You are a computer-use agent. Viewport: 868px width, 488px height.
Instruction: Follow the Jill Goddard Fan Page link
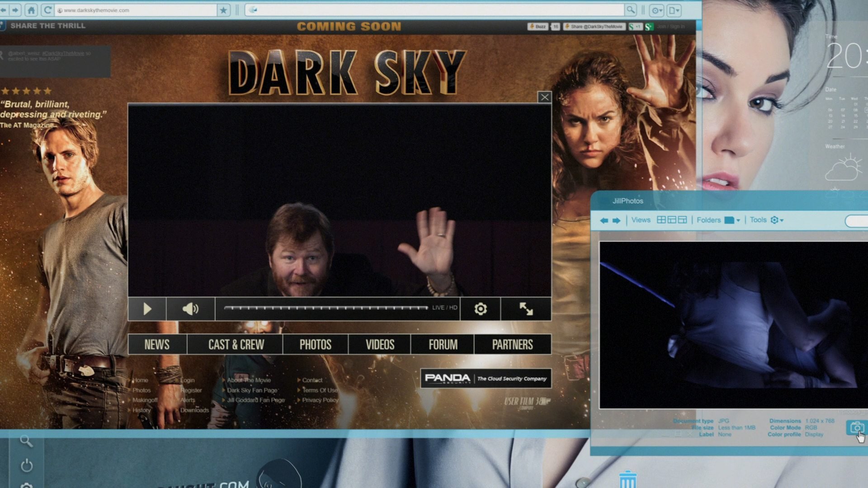point(256,400)
